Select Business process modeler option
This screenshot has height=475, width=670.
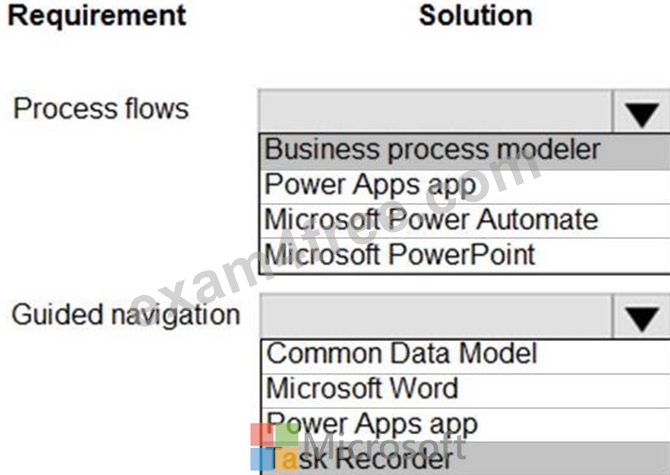tap(465, 151)
